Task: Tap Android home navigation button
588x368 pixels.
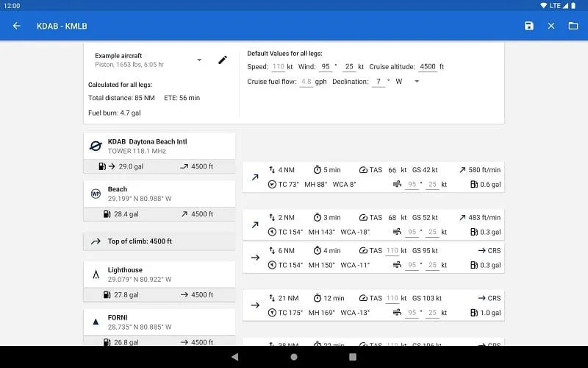Action: pos(294,357)
